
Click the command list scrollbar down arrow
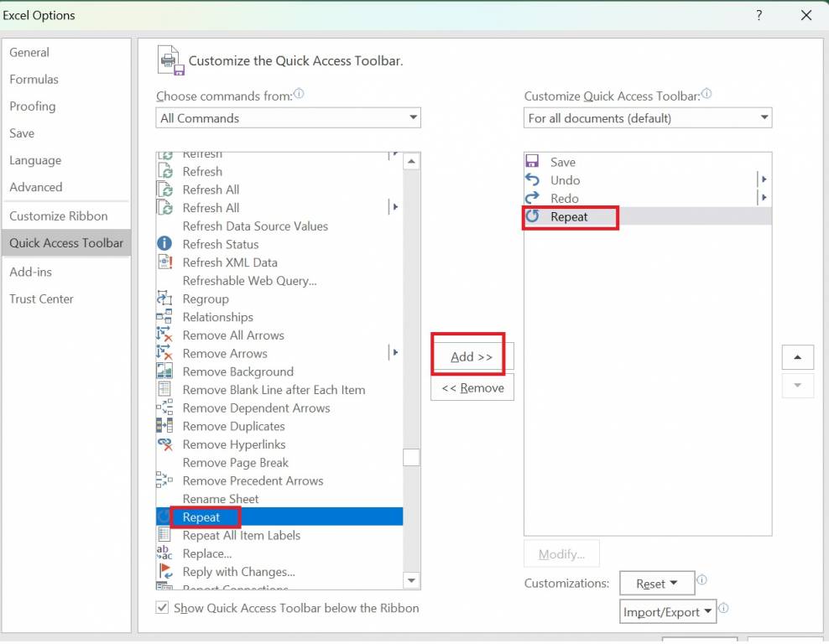(411, 580)
